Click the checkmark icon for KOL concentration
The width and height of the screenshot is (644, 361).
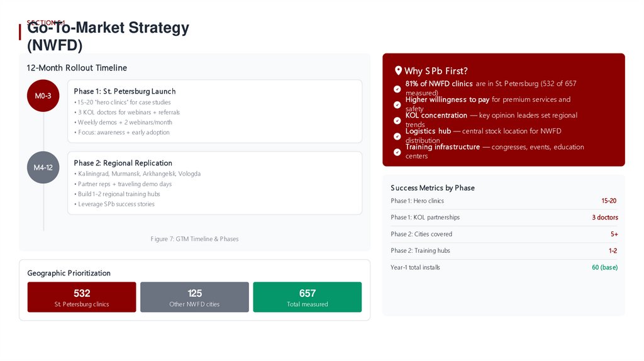(397, 121)
